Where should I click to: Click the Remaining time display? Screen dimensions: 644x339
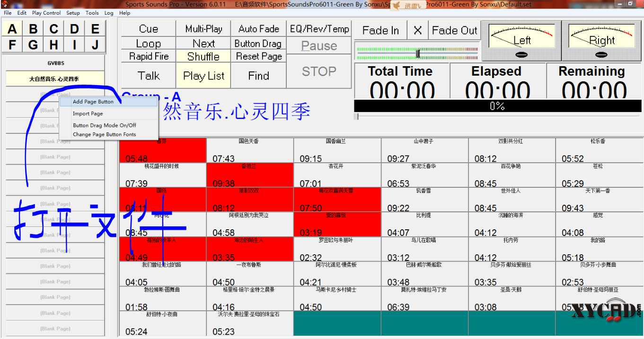[x=593, y=81]
